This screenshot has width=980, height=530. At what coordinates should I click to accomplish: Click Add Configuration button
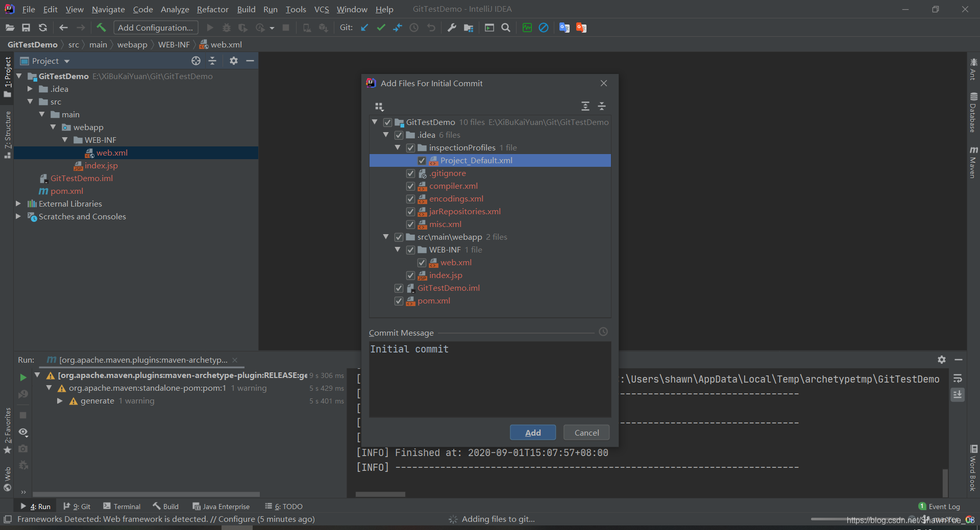point(156,28)
